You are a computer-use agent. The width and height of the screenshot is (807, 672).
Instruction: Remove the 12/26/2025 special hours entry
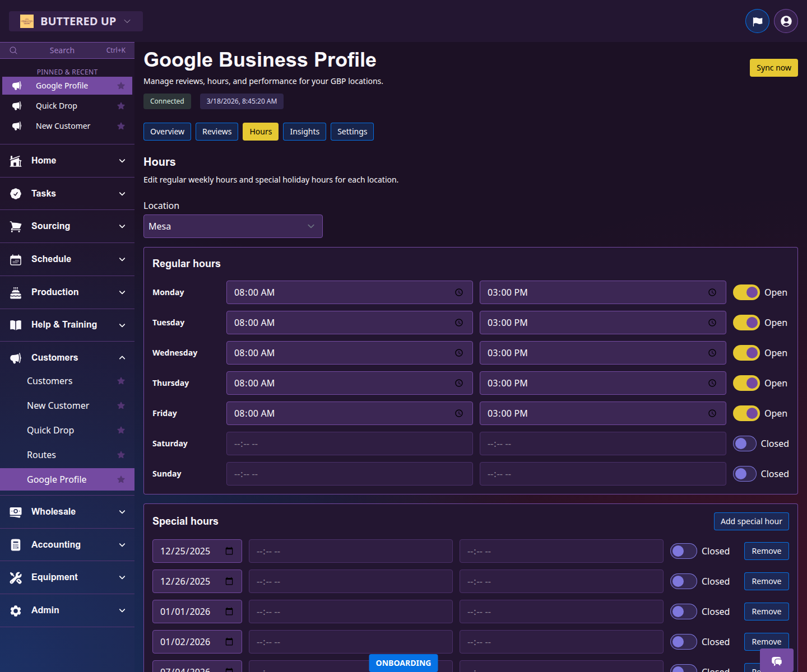click(766, 581)
